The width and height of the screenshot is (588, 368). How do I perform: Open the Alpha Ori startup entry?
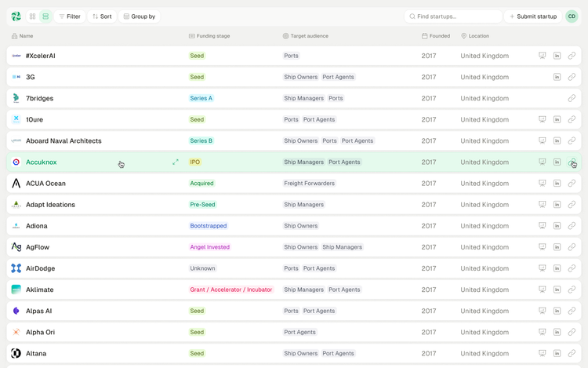[x=40, y=332]
